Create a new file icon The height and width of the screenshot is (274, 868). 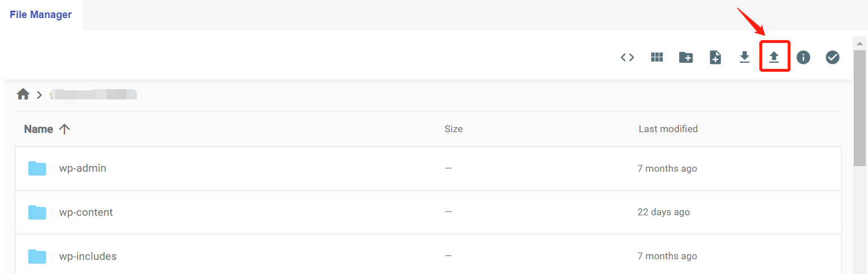tap(715, 57)
